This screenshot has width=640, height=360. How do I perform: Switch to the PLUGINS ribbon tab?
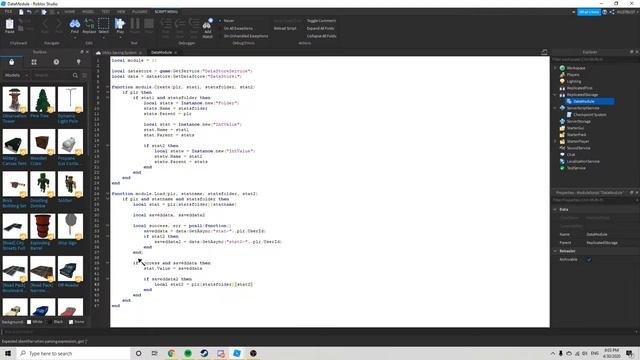point(140,12)
